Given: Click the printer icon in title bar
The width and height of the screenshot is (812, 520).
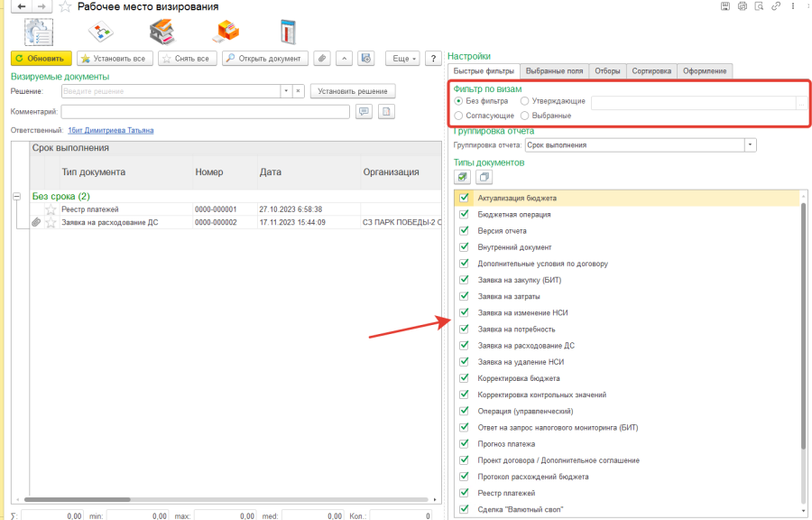Looking at the screenshot, I should (x=742, y=7).
